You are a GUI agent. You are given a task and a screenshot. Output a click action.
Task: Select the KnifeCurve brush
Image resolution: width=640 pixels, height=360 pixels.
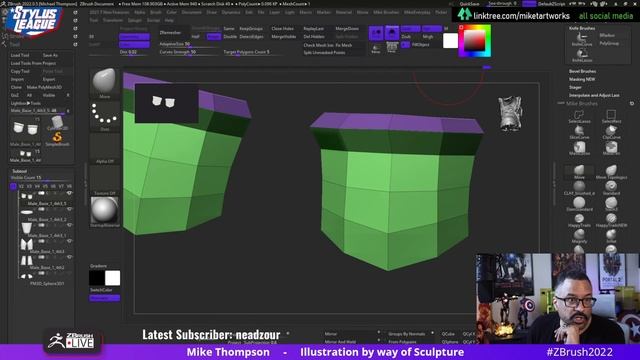click(582, 39)
